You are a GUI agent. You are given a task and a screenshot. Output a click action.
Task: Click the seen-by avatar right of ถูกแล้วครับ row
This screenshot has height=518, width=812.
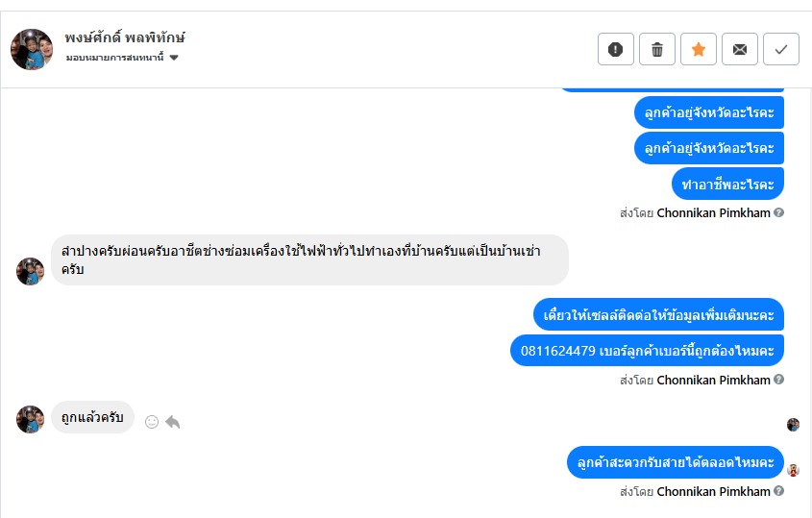(793, 425)
